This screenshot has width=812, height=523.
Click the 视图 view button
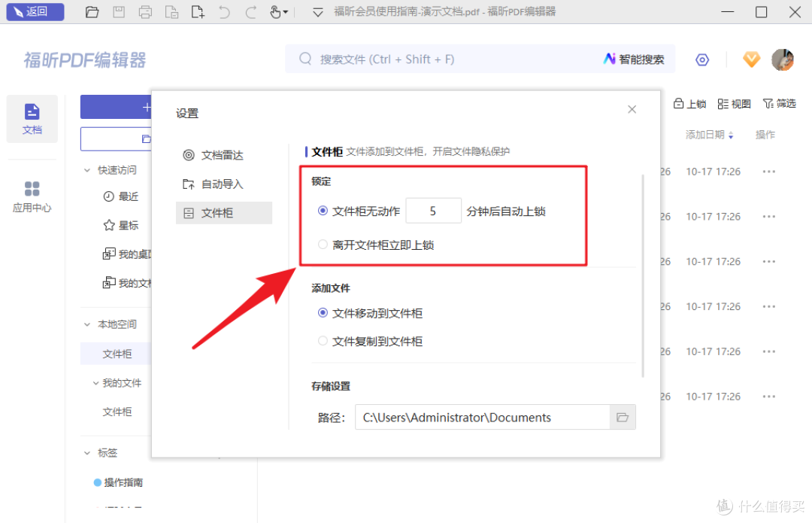pos(734,104)
